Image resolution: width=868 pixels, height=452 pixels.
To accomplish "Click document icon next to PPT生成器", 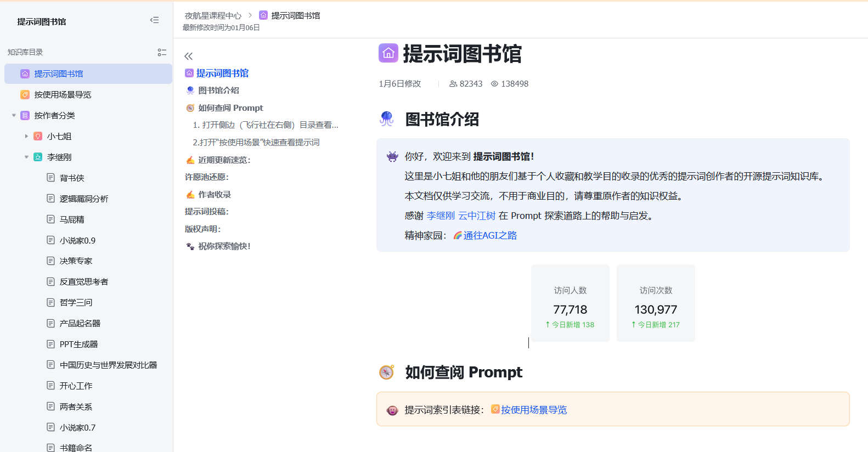I will tap(51, 344).
